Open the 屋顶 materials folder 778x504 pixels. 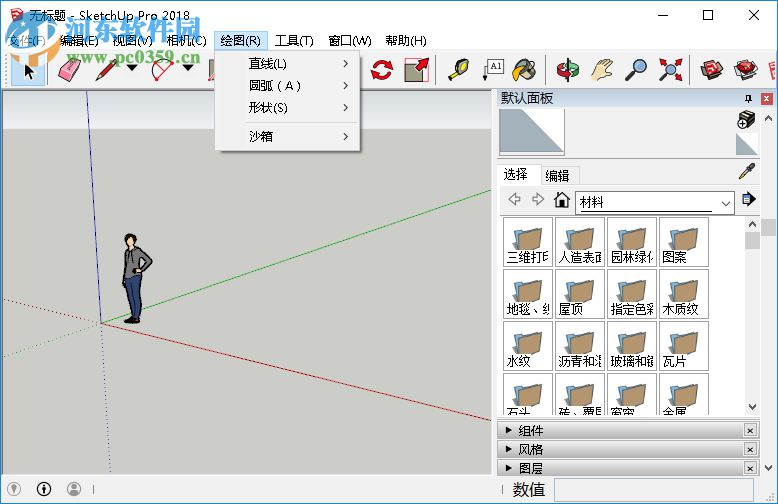[580, 294]
